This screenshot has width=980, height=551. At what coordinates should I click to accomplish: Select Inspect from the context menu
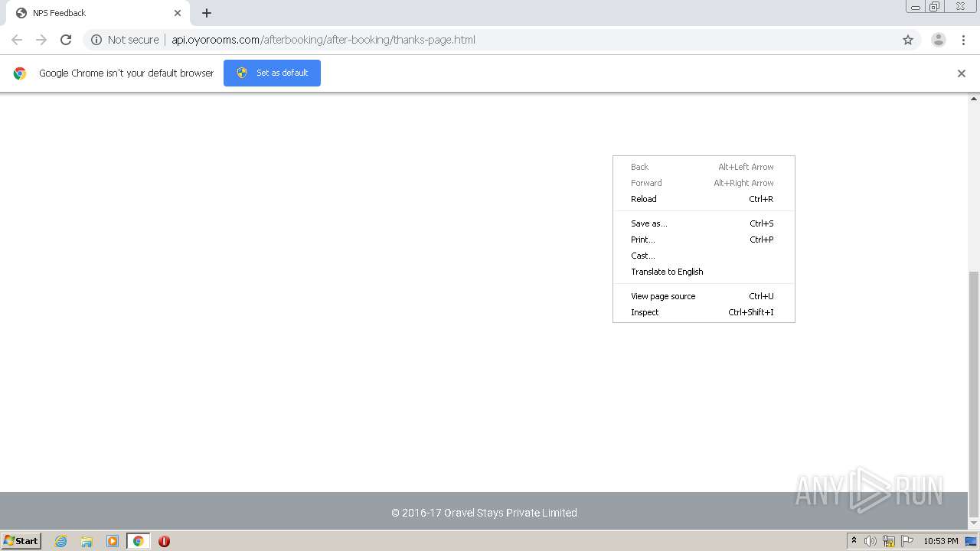(704, 312)
